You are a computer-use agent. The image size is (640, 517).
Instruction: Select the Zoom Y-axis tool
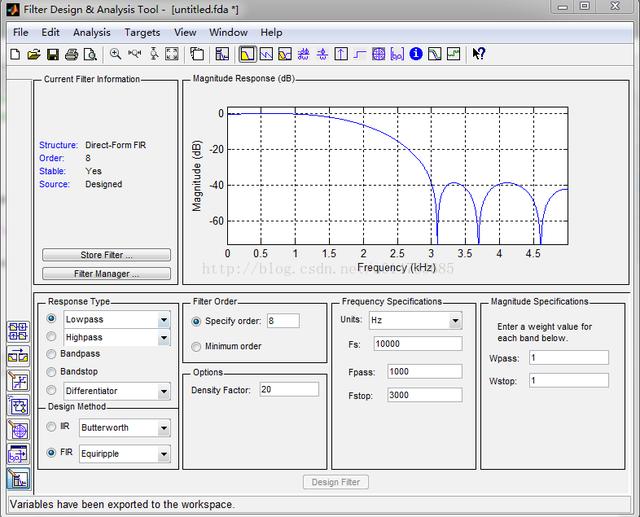pos(154,54)
